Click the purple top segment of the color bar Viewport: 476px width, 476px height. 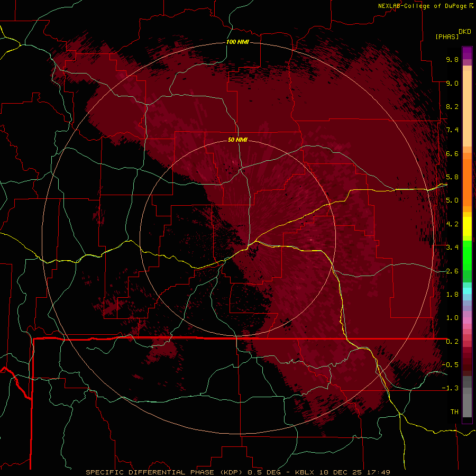click(467, 53)
